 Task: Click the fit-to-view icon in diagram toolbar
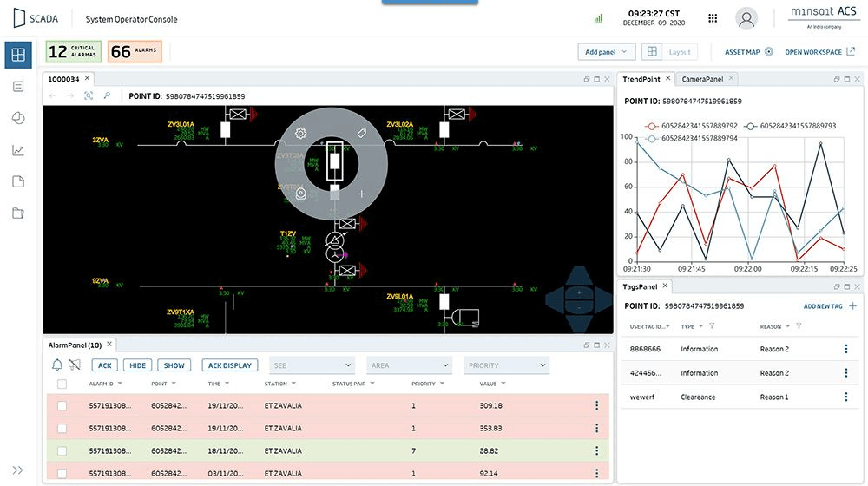click(x=89, y=95)
